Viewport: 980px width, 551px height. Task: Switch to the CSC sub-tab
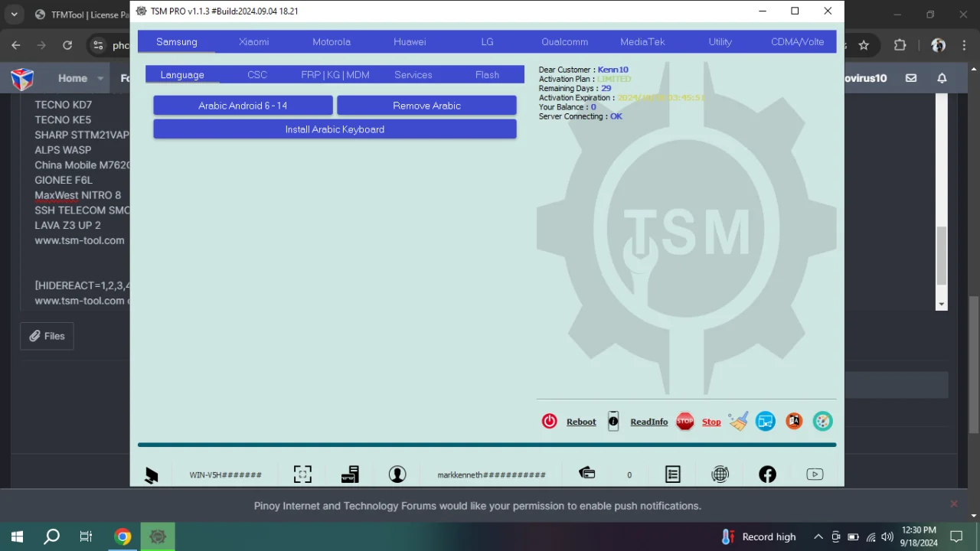coord(257,74)
